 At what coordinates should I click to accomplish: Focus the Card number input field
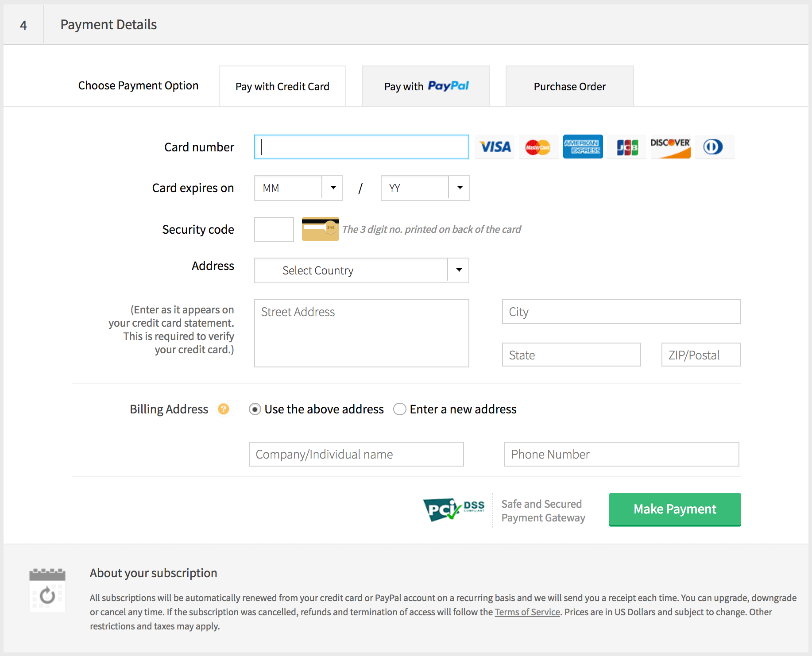(361, 147)
